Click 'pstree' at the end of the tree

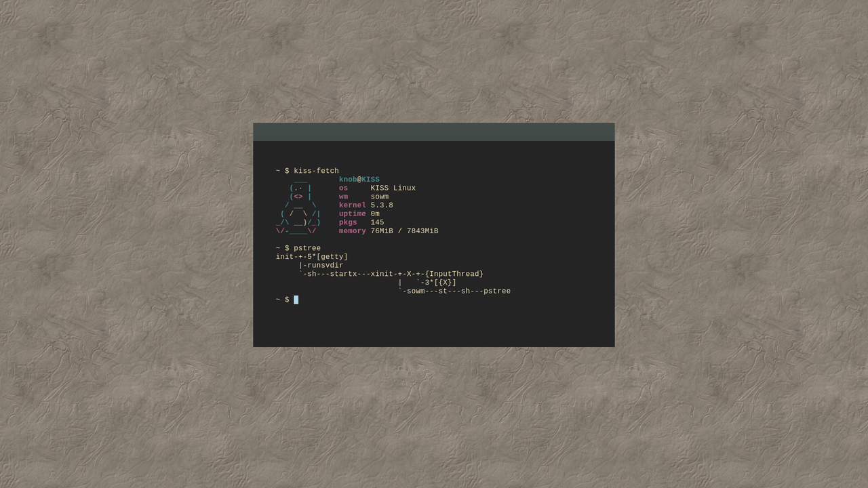tap(497, 291)
